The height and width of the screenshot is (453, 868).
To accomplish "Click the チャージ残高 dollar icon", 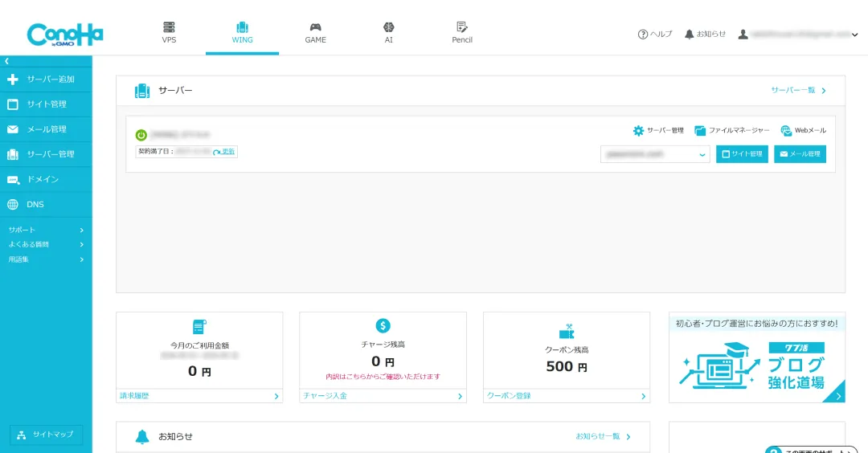I will point(383,326).
